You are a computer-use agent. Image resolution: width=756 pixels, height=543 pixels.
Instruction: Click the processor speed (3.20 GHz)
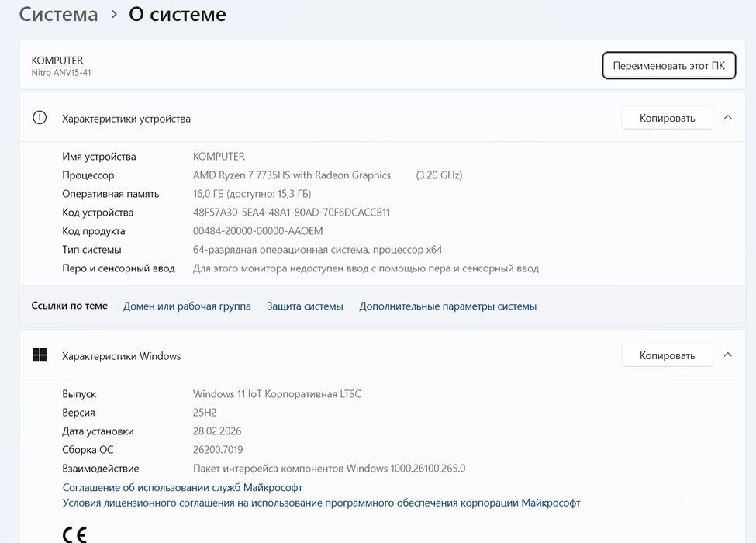[439, 175]
